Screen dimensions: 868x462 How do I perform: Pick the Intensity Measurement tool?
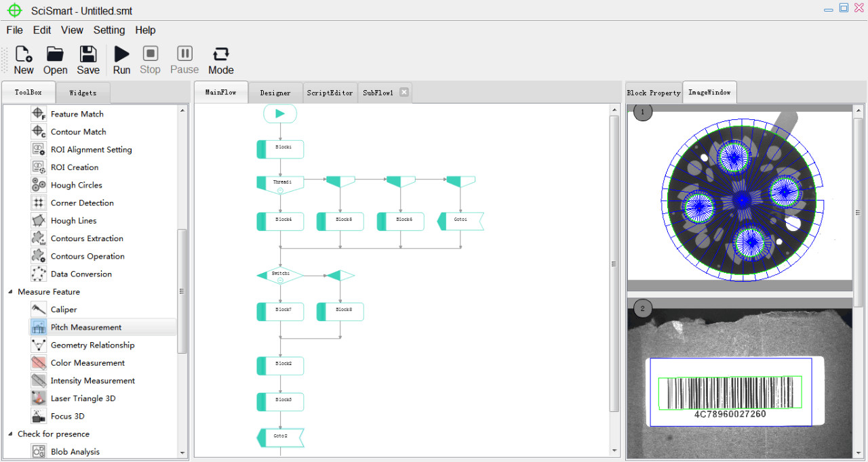92,381
